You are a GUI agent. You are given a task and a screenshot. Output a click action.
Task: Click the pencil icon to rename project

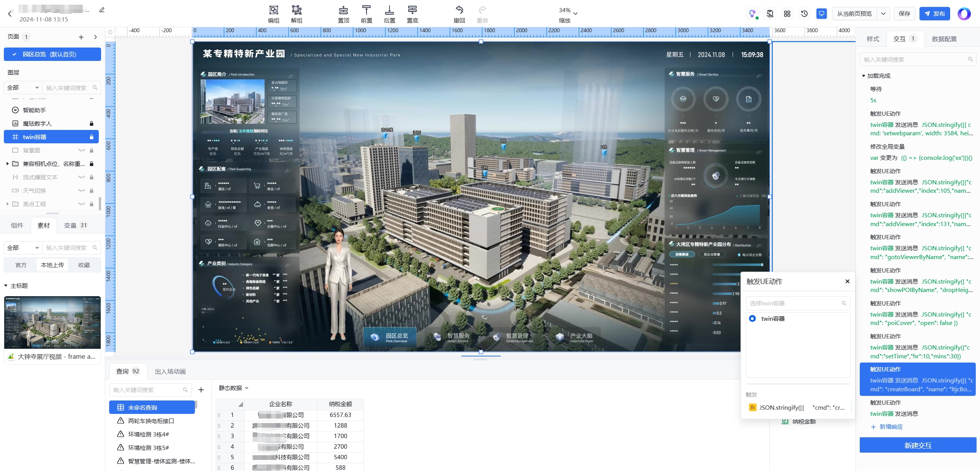101,10
